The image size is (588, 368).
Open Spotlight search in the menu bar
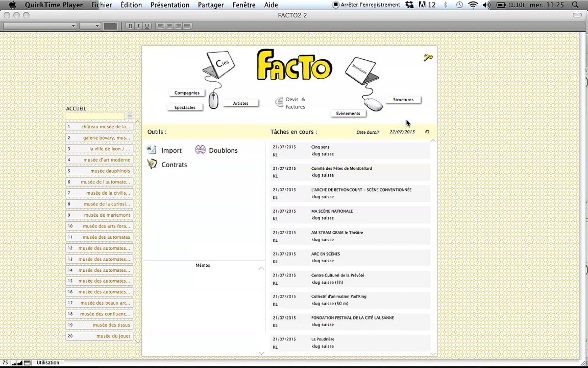575,5
